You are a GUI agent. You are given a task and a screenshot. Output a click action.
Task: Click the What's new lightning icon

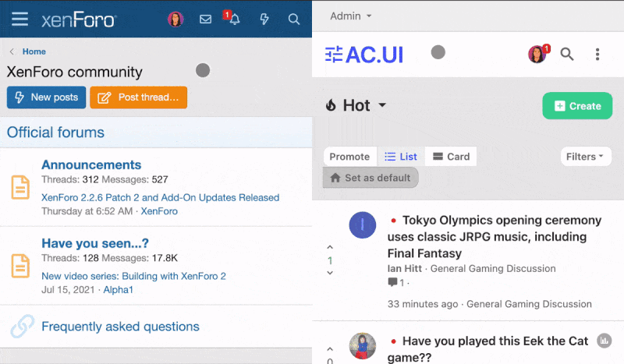pos(264,19)
